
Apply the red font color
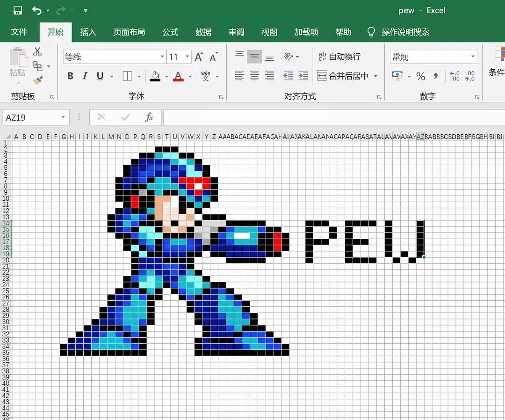pos(178,76)
